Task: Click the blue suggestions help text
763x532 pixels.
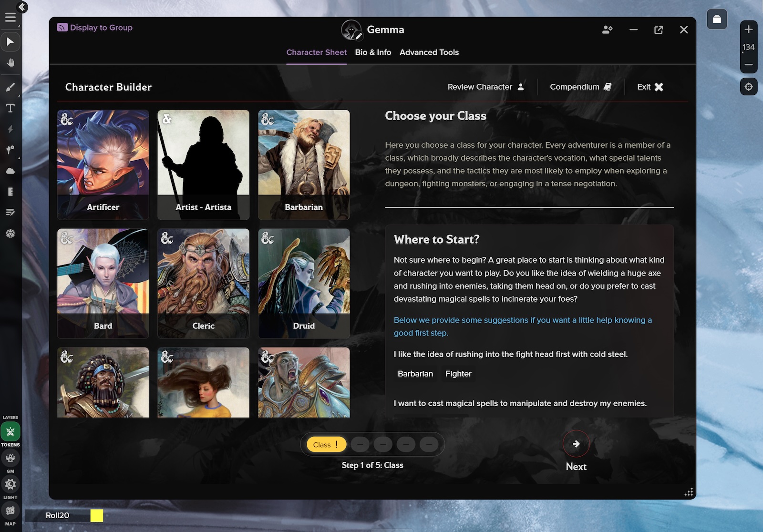Action: tap(523, 327)
